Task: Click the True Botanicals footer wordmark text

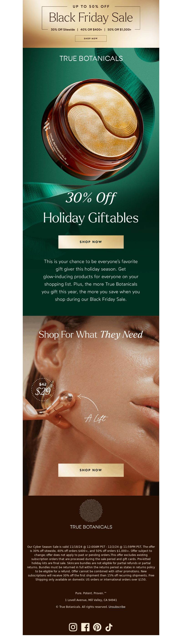Action: [91, 527]
